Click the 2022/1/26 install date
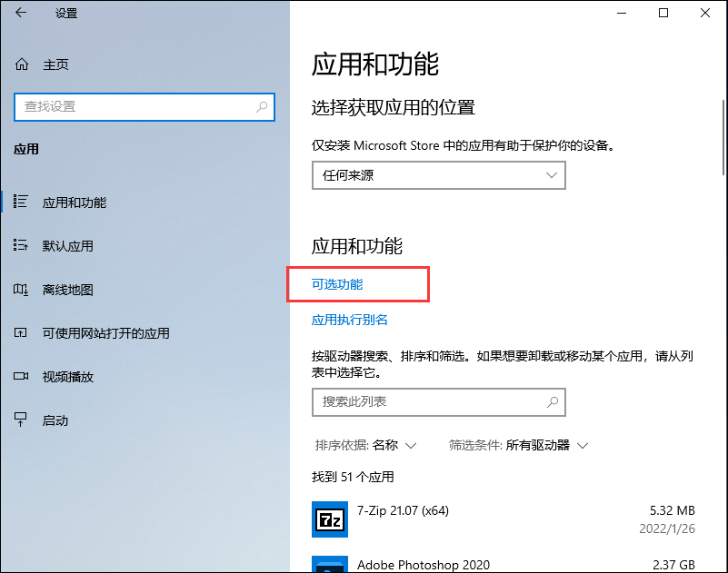 pos(667,529)
